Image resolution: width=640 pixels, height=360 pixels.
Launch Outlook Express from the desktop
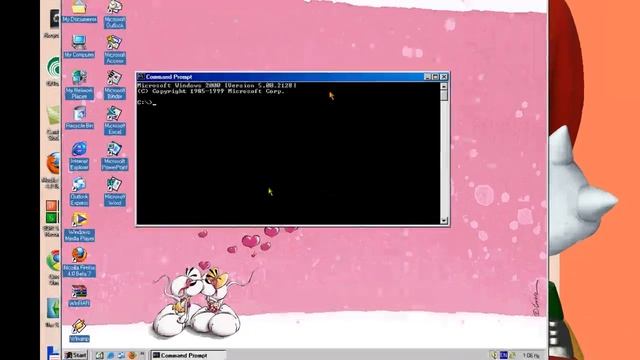[x=79, y=191]
